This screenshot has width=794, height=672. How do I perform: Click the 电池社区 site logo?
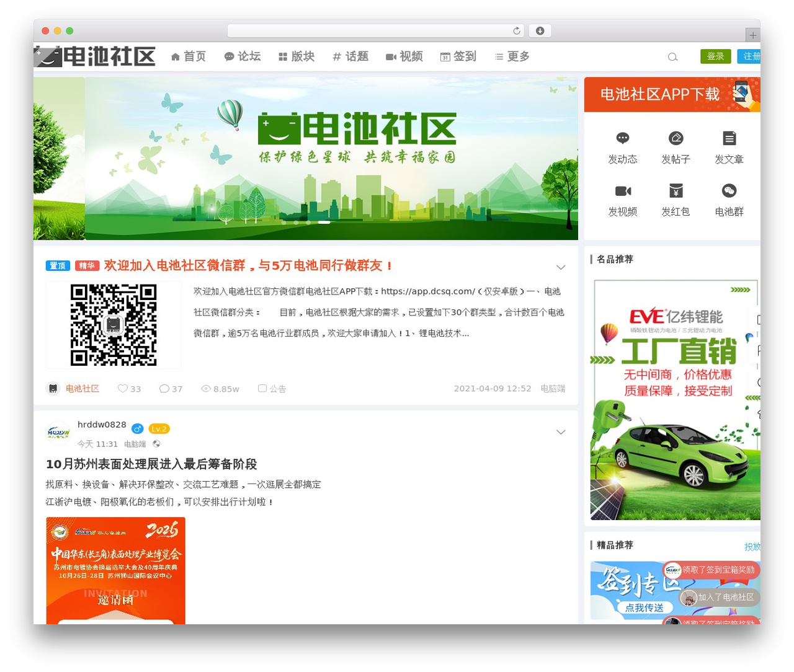coord(94,56)
